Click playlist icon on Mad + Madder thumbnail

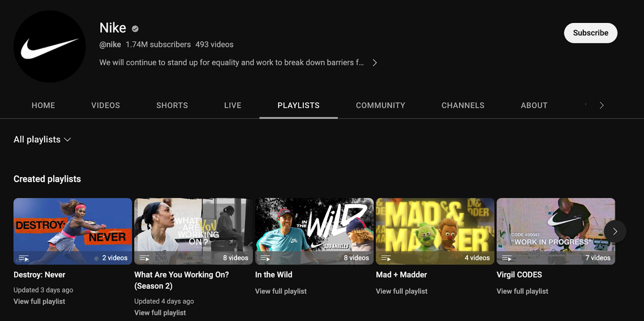(x=386, y=258)
